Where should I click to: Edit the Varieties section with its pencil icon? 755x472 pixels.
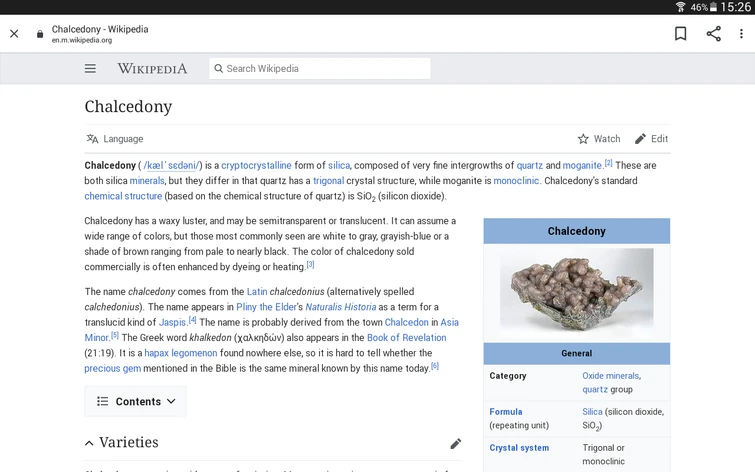pos(456,444)
